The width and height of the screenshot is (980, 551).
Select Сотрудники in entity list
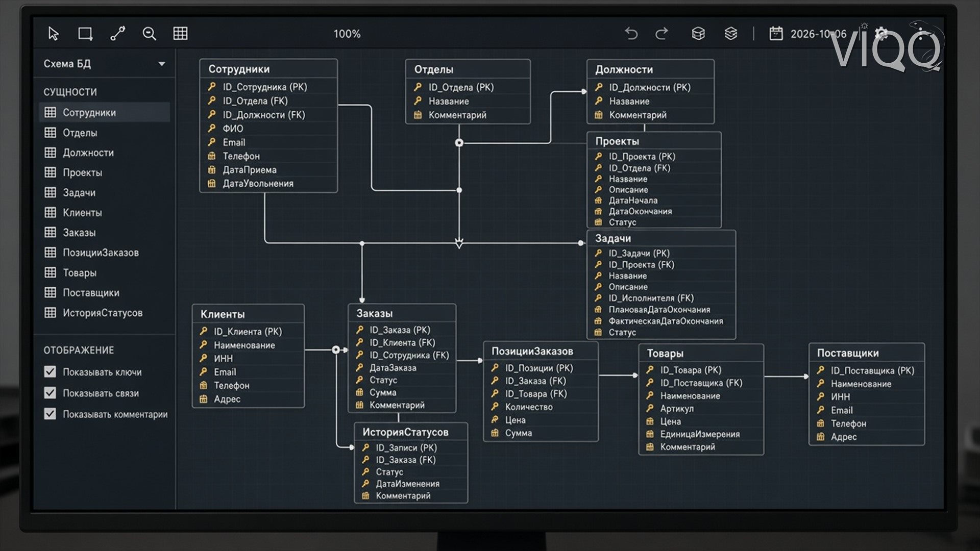[104, 112]
